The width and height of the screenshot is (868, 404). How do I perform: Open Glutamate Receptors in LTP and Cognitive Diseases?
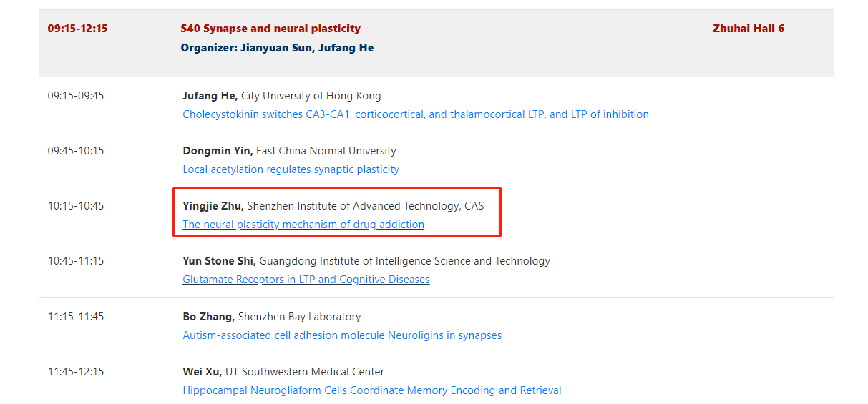306,280
